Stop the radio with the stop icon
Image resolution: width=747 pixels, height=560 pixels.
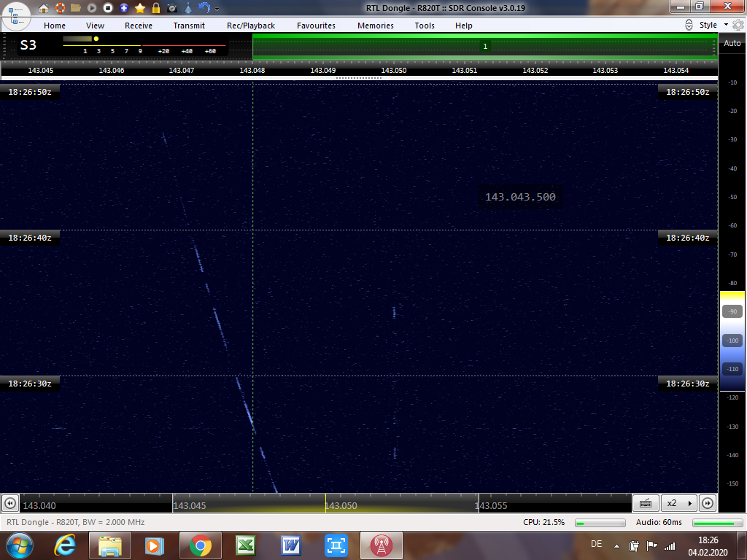pyautogui.click(x=108, y=8)
